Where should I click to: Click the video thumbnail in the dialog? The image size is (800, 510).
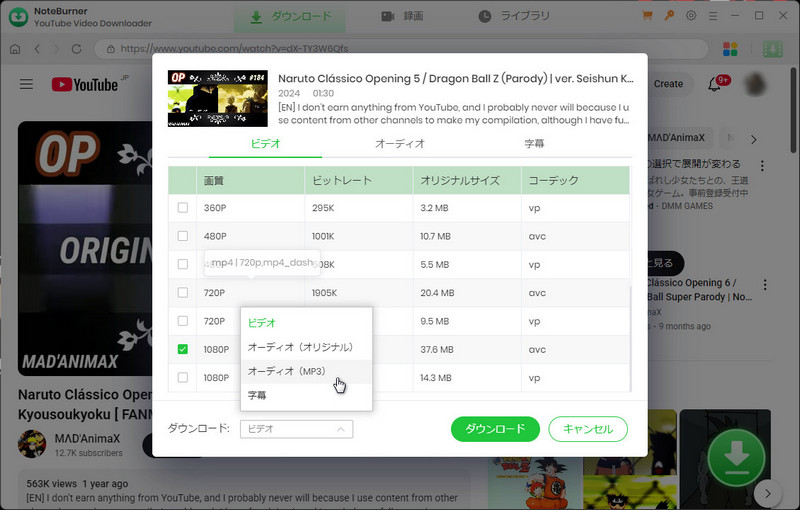(x=218, y=98)
